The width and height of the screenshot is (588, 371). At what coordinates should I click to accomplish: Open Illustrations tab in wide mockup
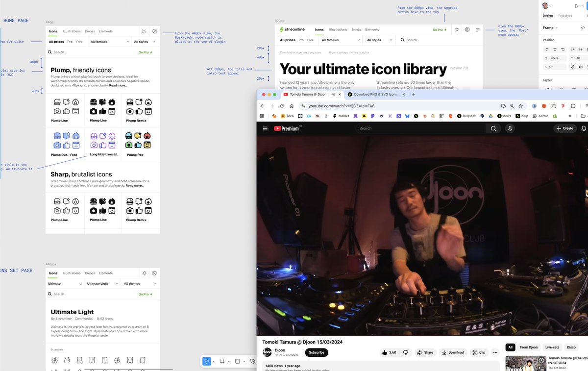tap(338, 30)
